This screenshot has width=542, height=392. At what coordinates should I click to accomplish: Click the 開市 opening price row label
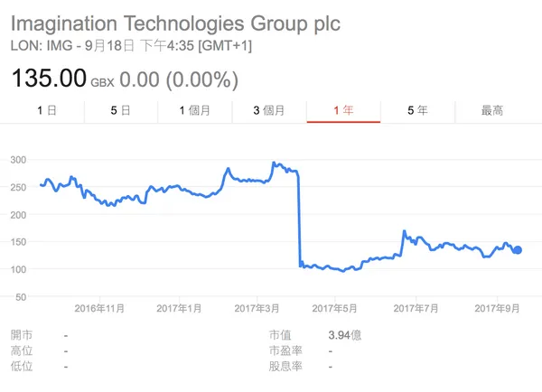click(x=22, y=334)
